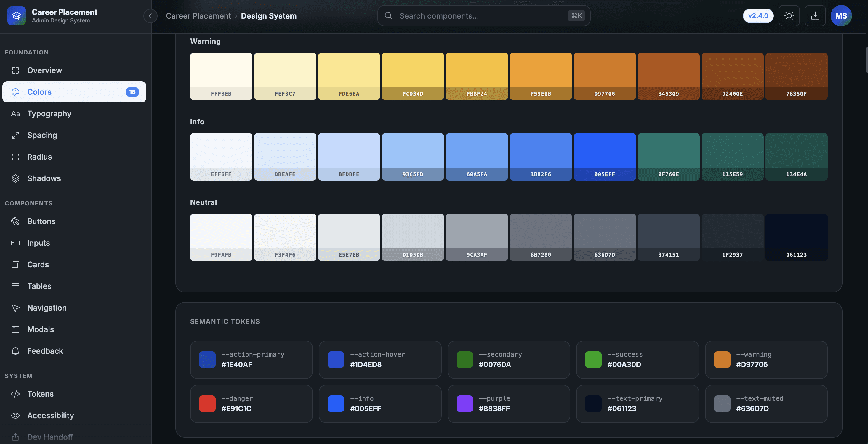Click the --danger token card
This screenshot has width=868, height=444.
[x=251, y=404]
